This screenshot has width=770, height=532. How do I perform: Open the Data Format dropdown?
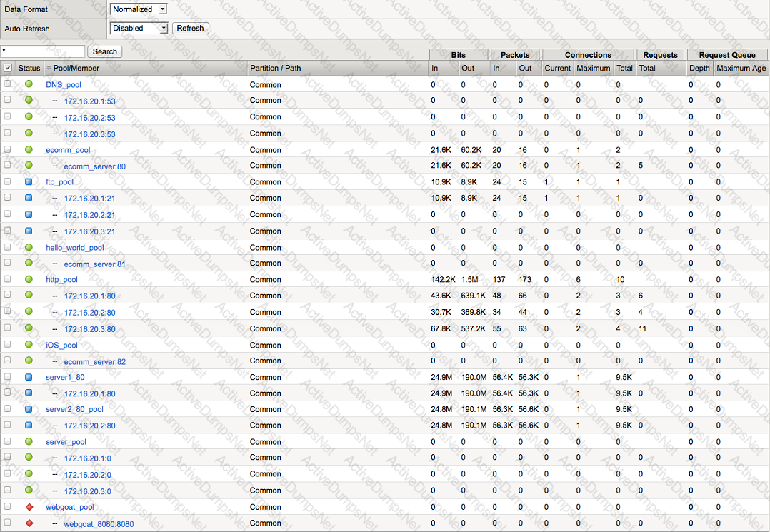pos(139,9)
